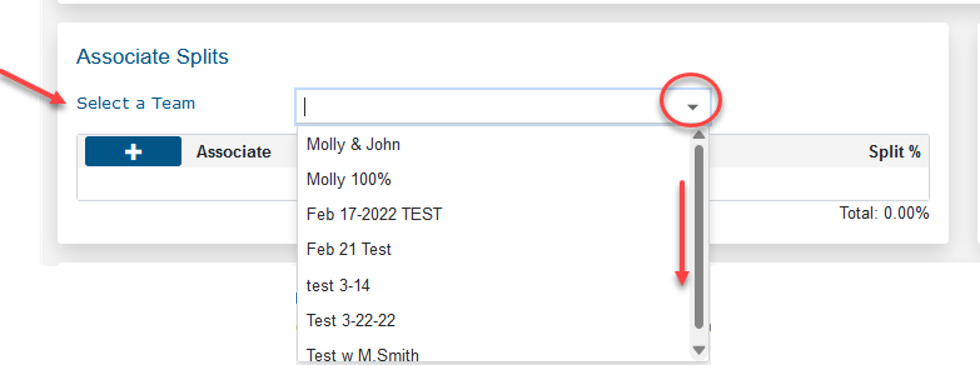The image size is (980, 365).
Task: Click the Total: 0.00% text
Action: click(x=884, y=213)
